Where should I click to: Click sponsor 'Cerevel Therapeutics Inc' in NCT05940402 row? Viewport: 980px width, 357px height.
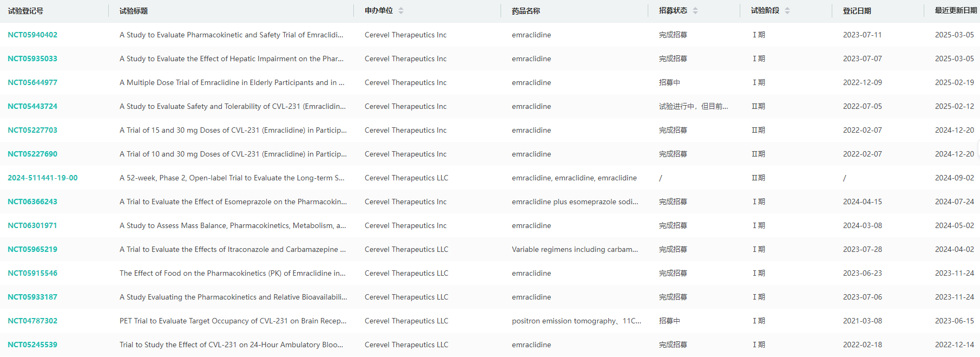click(406, 35)
